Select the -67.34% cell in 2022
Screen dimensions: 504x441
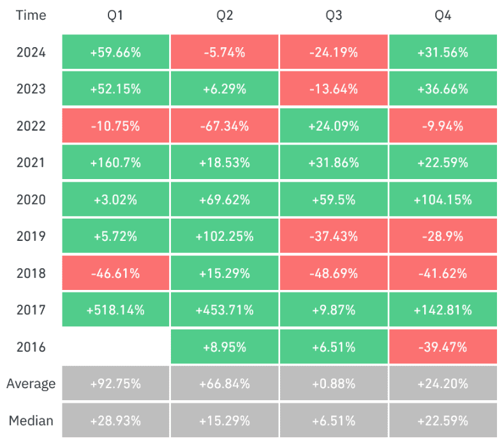225,126
